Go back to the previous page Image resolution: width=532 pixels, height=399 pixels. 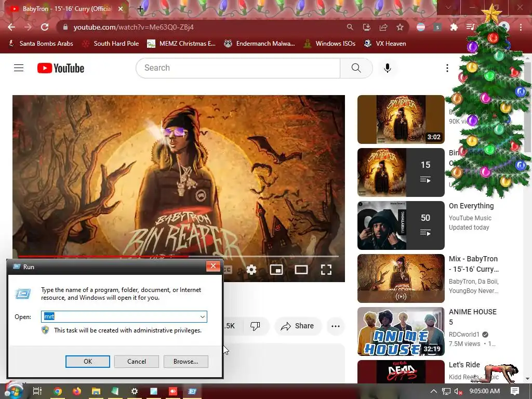pos(11,27)
